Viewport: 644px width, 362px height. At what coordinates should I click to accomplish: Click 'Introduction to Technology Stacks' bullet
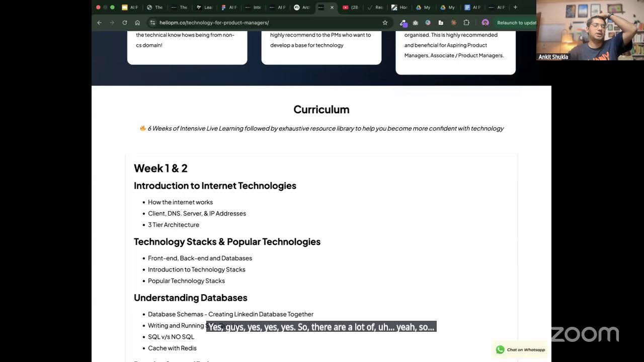tap(197, 269)
